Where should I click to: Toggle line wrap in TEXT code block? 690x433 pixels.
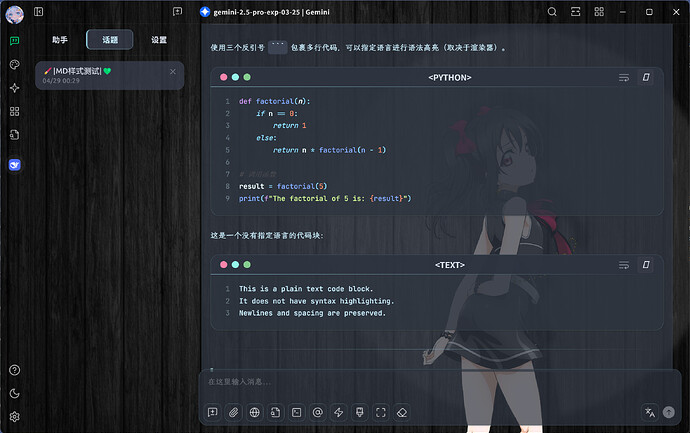(624, 265)
